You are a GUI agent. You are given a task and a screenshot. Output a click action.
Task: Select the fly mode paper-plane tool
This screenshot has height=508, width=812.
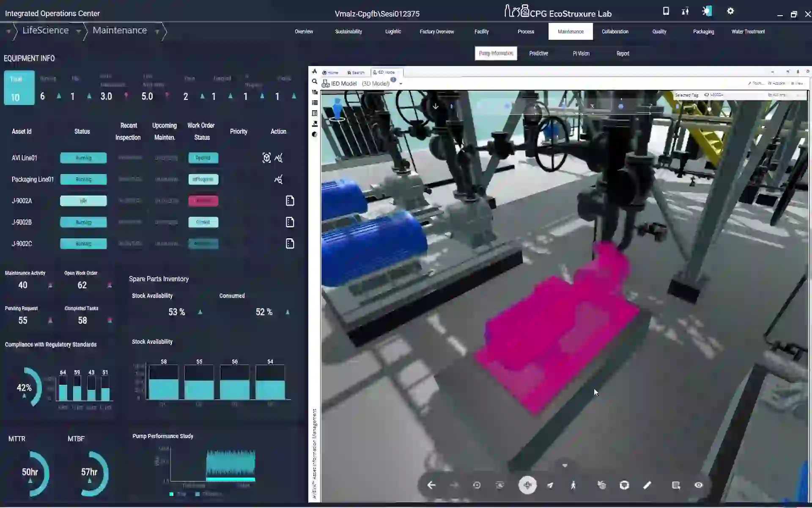550,485
